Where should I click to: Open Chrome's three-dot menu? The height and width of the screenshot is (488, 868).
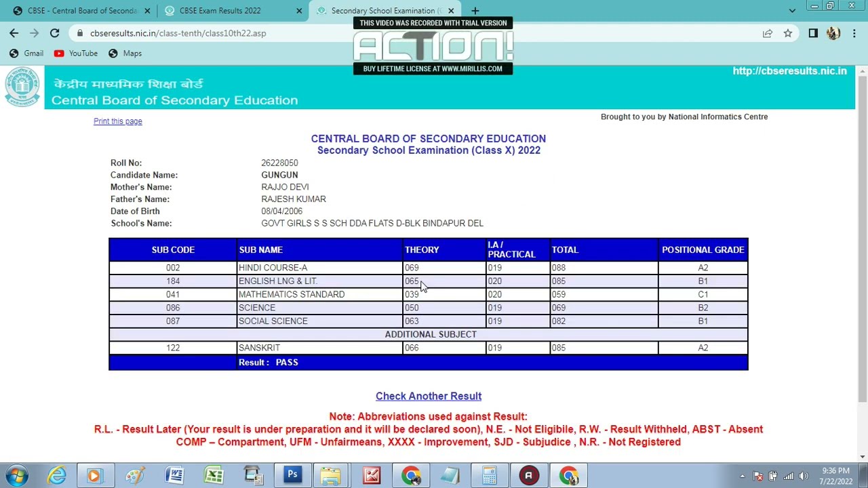pyautogui.click(x=854, y=33)
